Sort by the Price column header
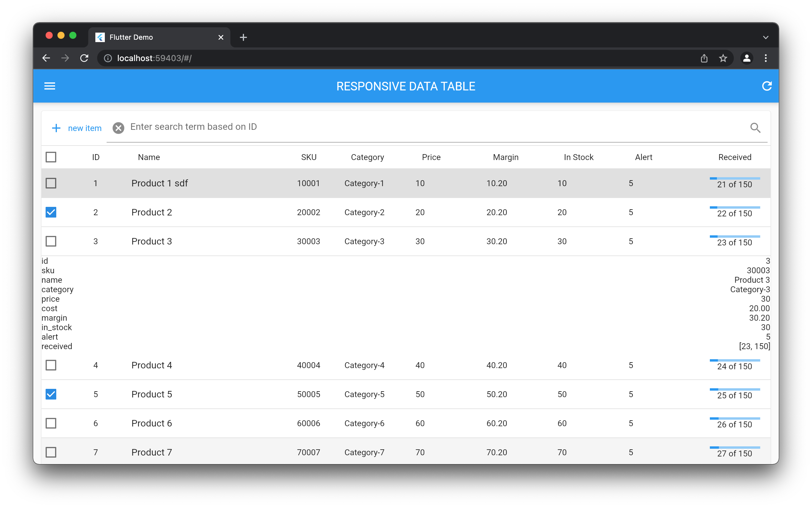 pyautogui.click(x=431, y=157)
